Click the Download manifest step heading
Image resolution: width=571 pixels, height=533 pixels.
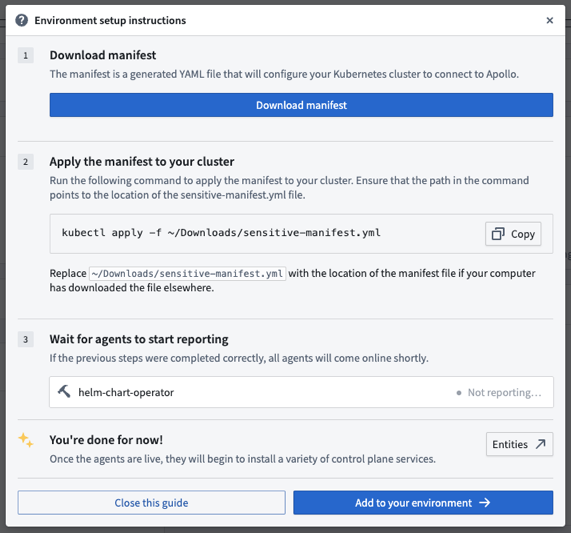[103, 55]
